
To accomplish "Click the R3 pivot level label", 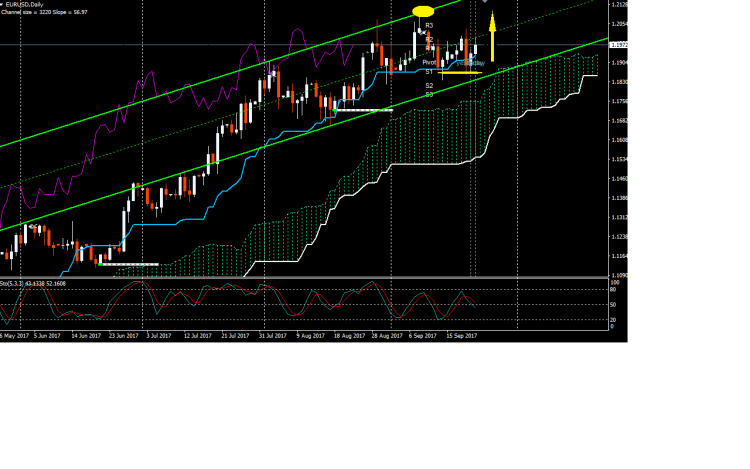I will pos(429,25).
